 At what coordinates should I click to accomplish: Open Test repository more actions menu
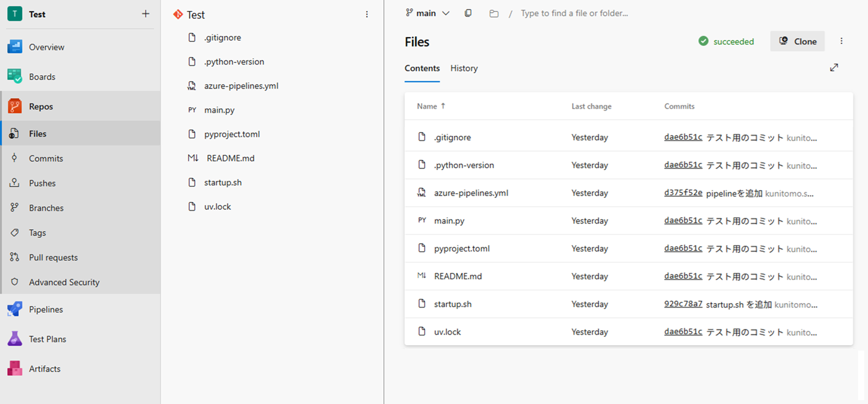(367, 14)
